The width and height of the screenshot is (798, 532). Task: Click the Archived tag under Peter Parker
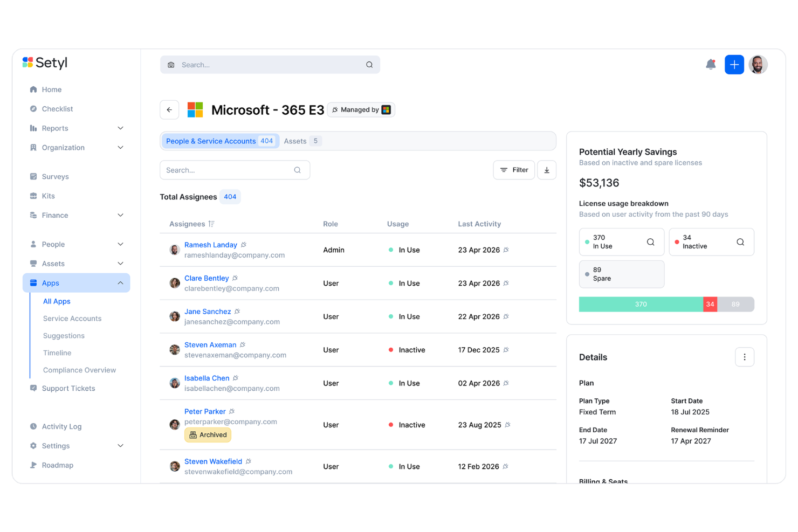pyautogui.click(x=208, y=435)
